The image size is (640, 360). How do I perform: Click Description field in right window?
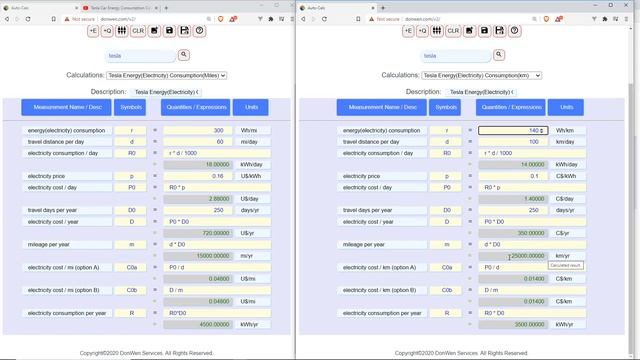pyautogui.click(x=482, y=92)
